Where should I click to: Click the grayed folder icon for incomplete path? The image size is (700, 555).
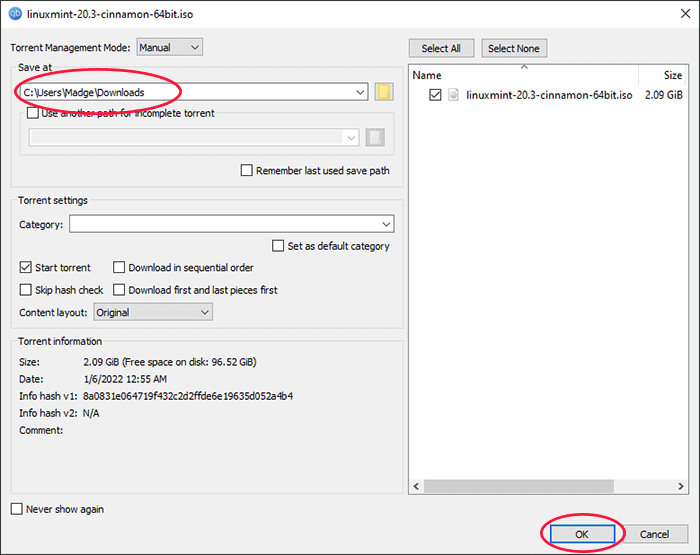click(375, 137)
